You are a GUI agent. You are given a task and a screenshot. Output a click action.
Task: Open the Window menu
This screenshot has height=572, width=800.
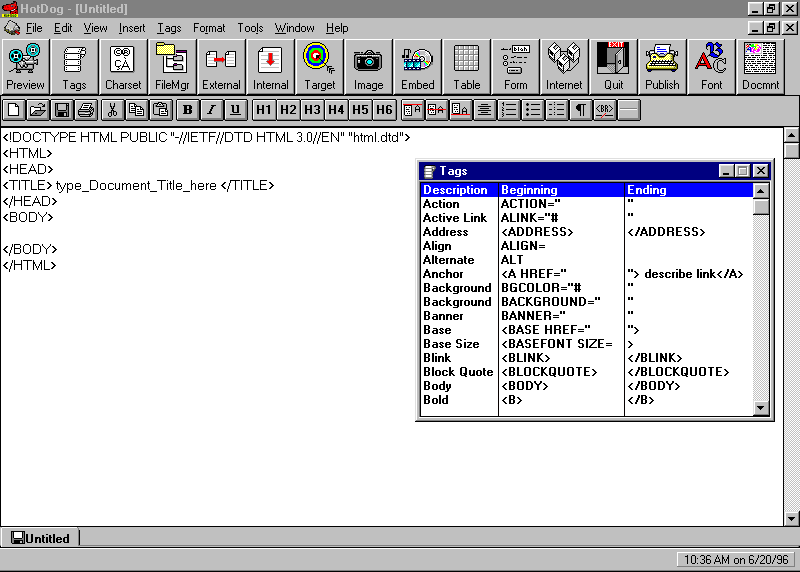coord(294,28)
